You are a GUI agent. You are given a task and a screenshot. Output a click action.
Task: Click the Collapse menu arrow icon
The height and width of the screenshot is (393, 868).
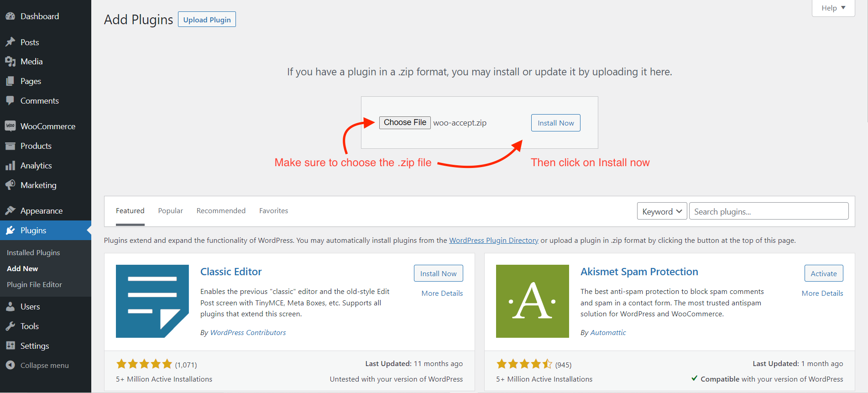click(10, 365)
